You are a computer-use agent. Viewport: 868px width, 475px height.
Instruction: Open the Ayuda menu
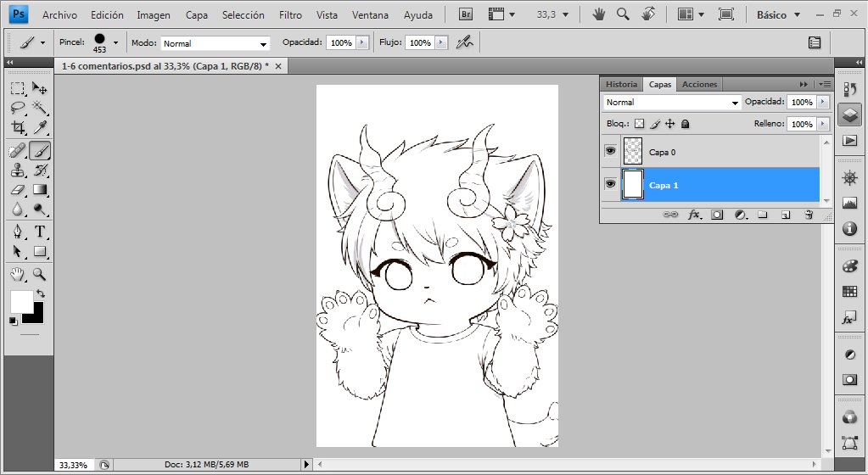(418, 15)
